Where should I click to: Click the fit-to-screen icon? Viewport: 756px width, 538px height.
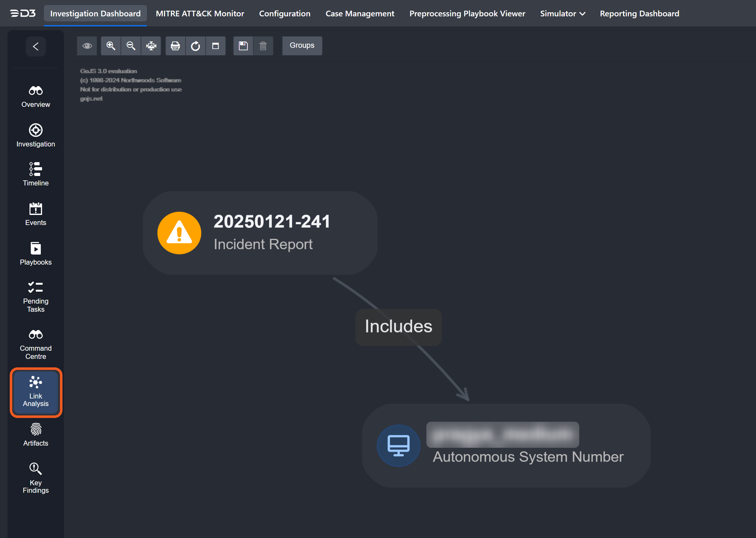(x=151, y=46)
